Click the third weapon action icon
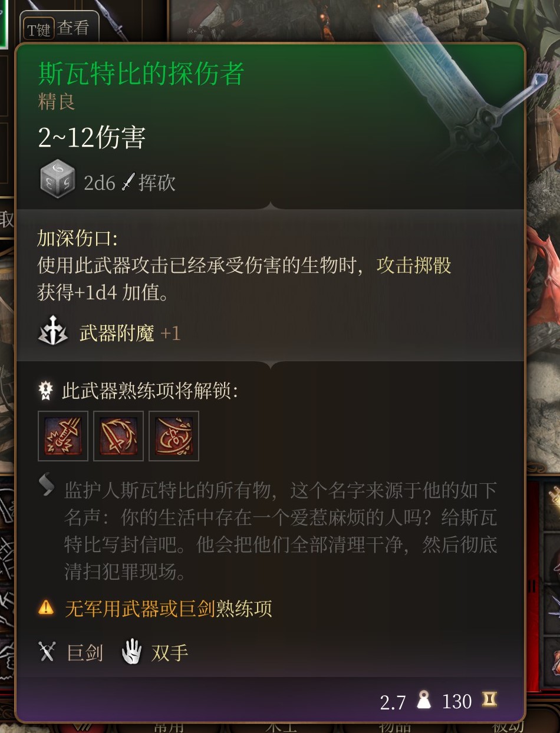Screen dimensions: 560x733 pos(174,436)
